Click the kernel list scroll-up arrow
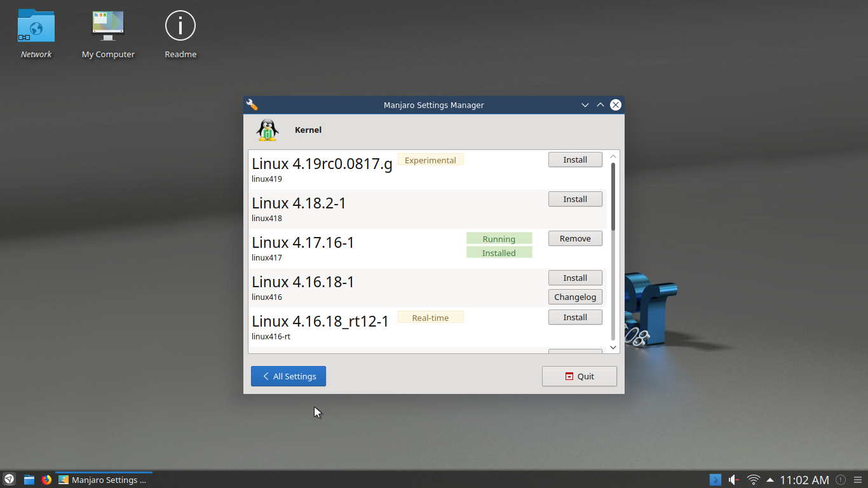The height and width of the screenshot is (488, 868). [x=613, y=156]
